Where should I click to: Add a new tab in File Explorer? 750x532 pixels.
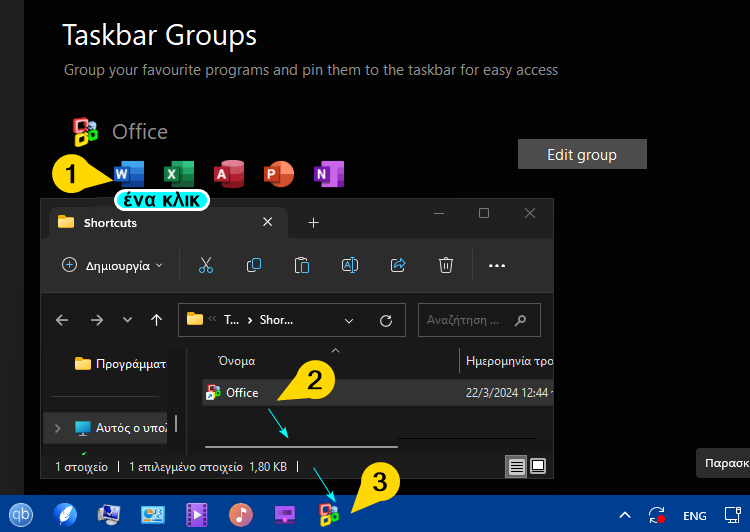[313, 222]
